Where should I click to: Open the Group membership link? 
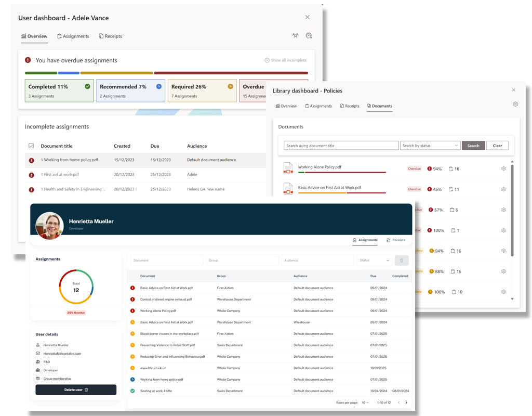point(57,379)
